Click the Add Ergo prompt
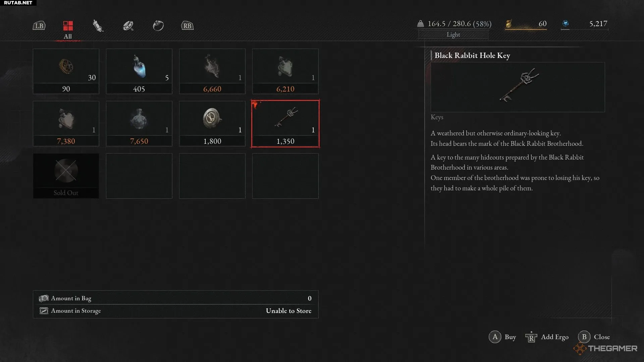Viewport: 644px width, 362px height. click(547, 337)
